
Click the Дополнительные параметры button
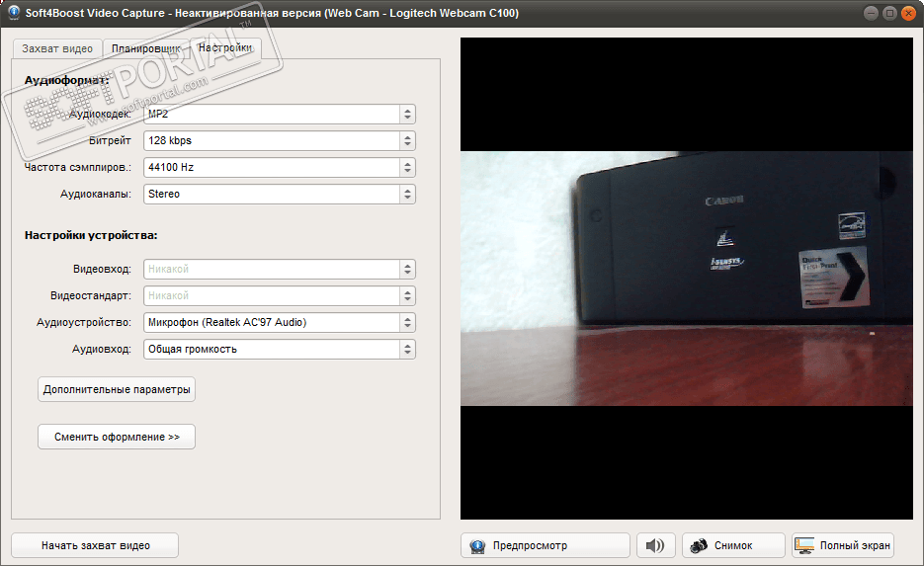coord(117,389)
